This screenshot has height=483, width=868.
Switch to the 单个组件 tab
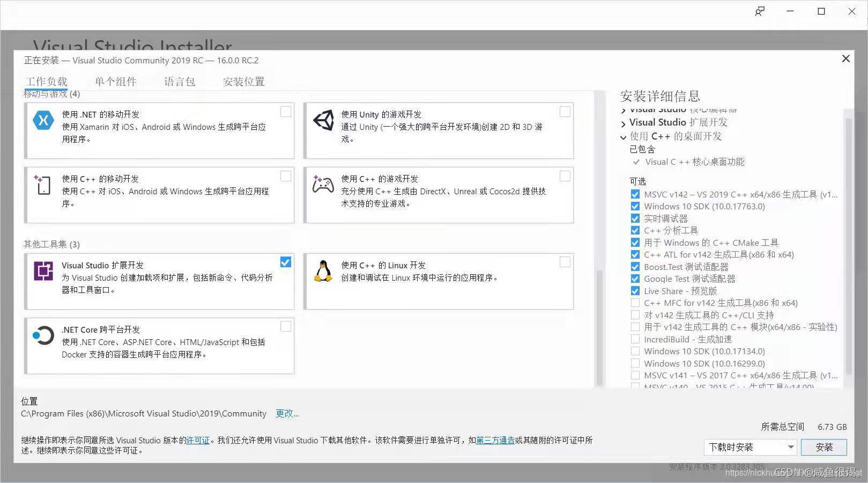coord(116,81)
